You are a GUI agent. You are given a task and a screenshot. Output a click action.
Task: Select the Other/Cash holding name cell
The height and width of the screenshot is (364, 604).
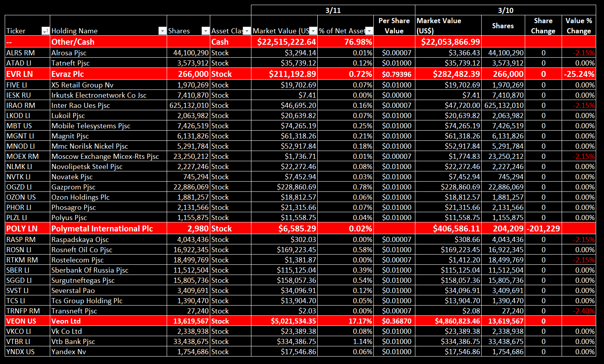pyautogui.click(x=109, y=42)
